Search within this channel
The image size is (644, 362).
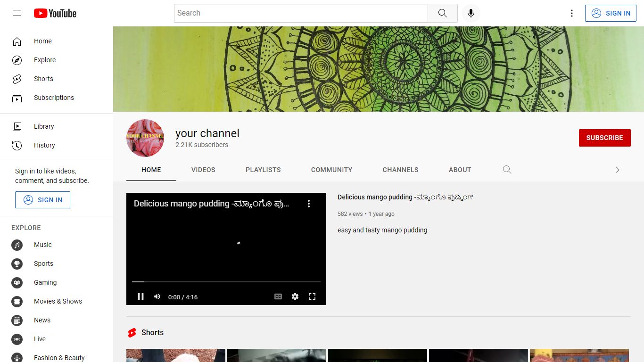pyautogui.click(x=507, y=170)
